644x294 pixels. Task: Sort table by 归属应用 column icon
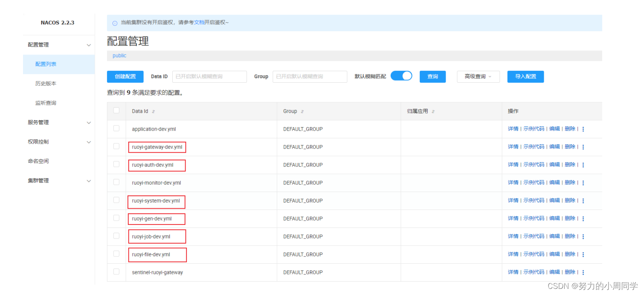coord(433,111)
